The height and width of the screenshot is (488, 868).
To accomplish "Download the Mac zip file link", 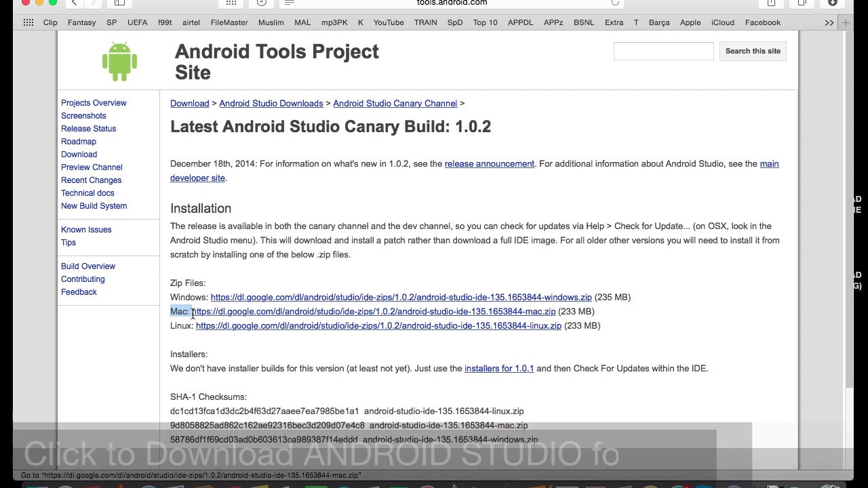I will [x=374, y=312].
